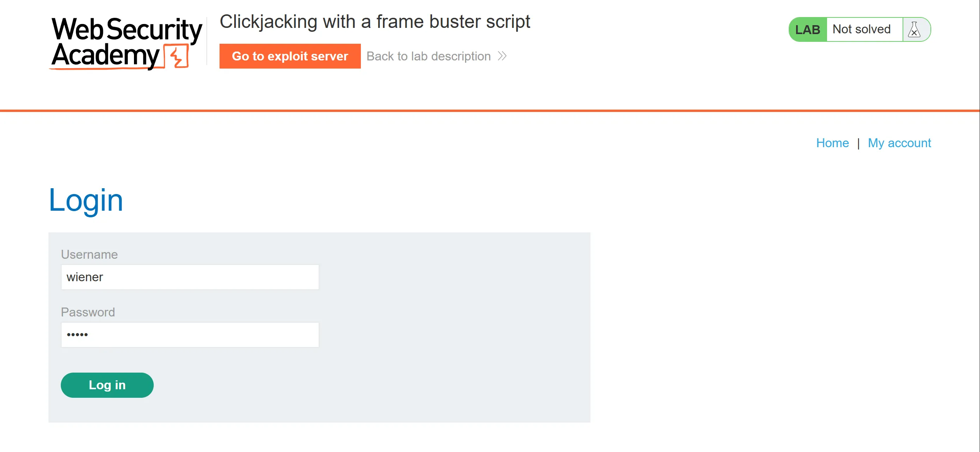Click the 'Clickjacking with a frame buster script' title

375,22
